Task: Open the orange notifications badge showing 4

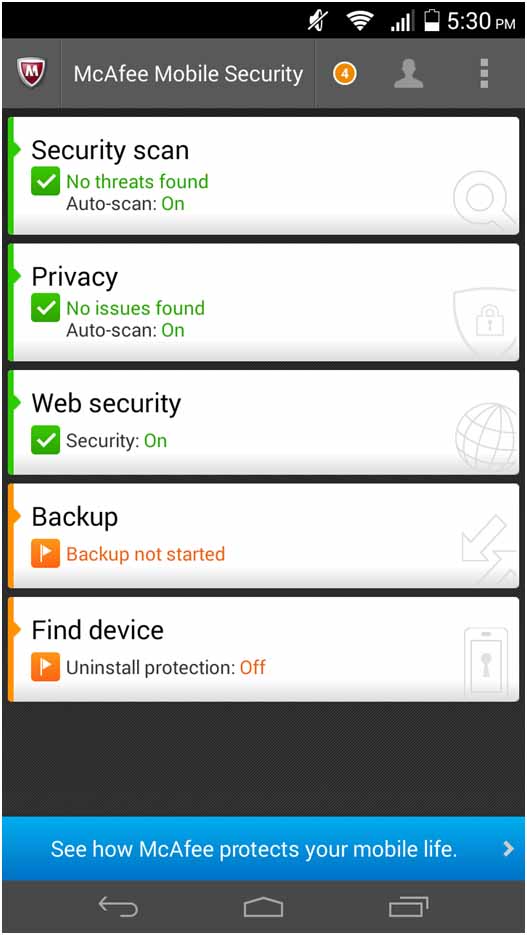Action: tap(344, 74)
